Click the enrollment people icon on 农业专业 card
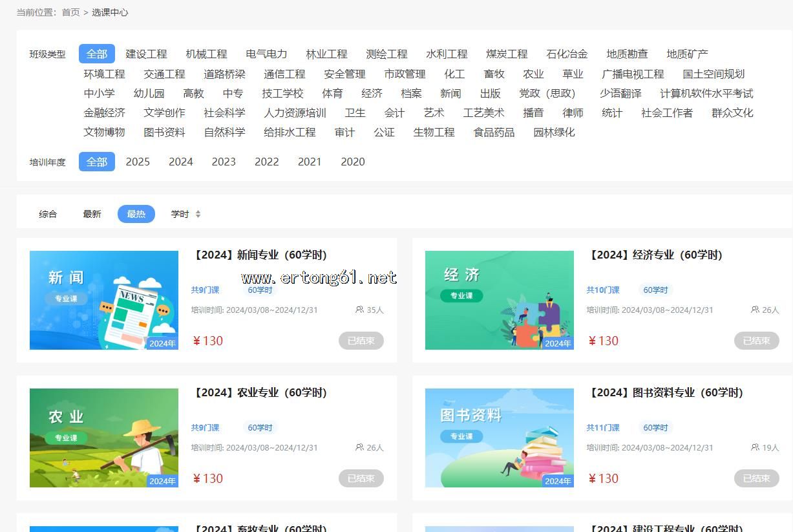The height and width of the screenshot is (532, 793). pos(359,447)
